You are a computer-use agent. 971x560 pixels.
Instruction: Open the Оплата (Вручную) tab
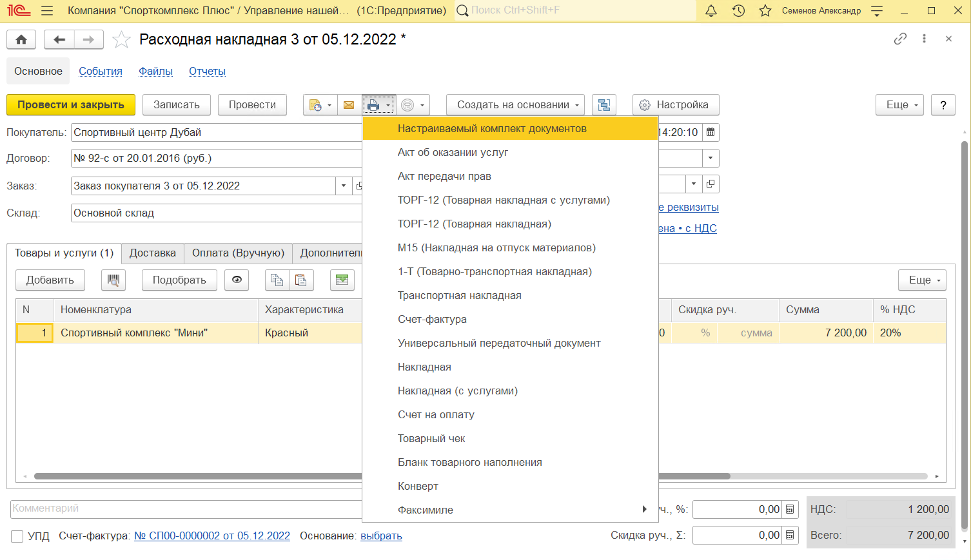(x=238, y=253)
